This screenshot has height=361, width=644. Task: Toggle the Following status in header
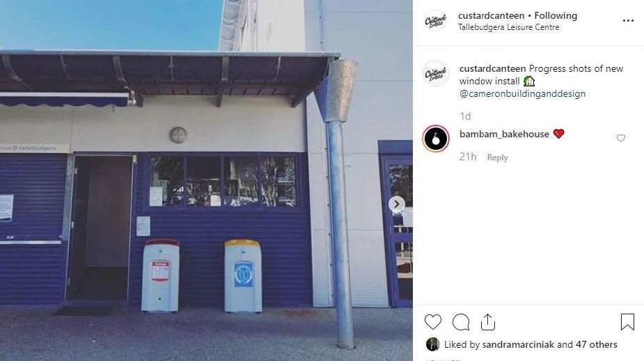(x=556, y=15)
